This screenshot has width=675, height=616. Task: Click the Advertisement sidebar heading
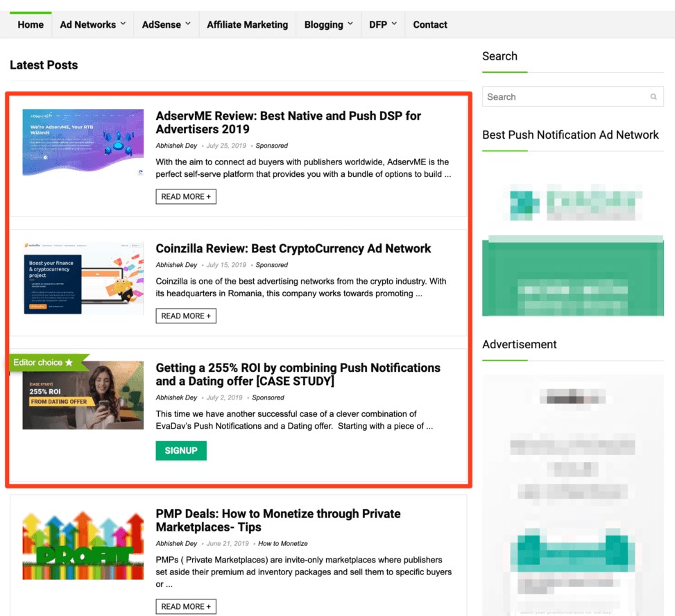(519, 344)
